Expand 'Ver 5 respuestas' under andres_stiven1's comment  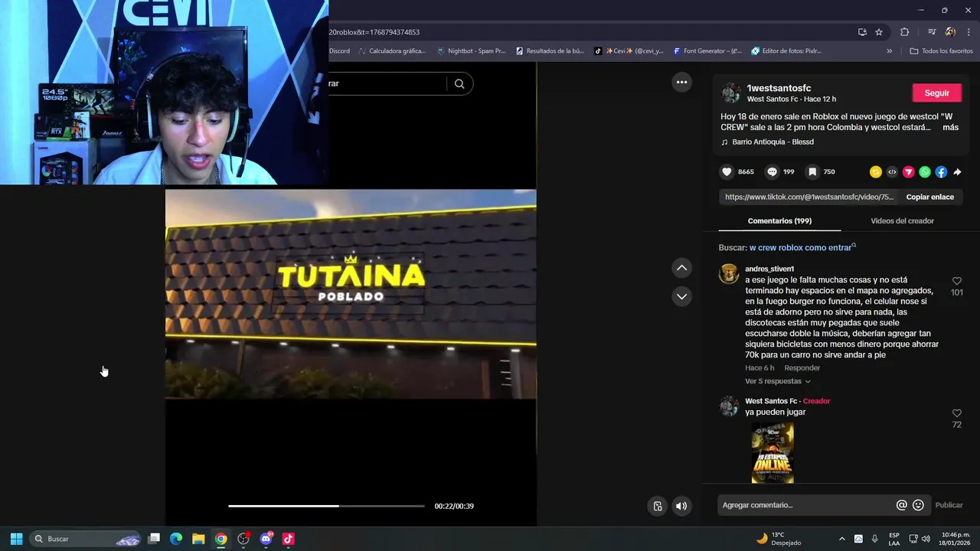777,381
